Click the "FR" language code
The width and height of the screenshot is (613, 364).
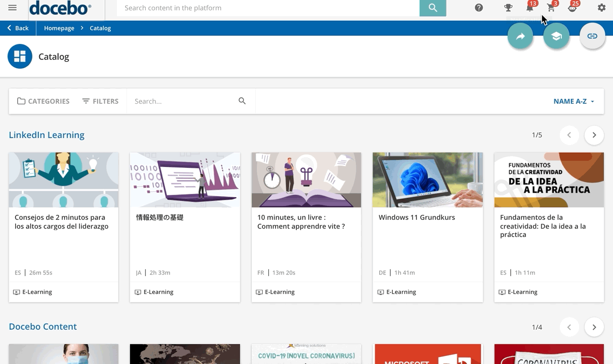pos(261,272)
